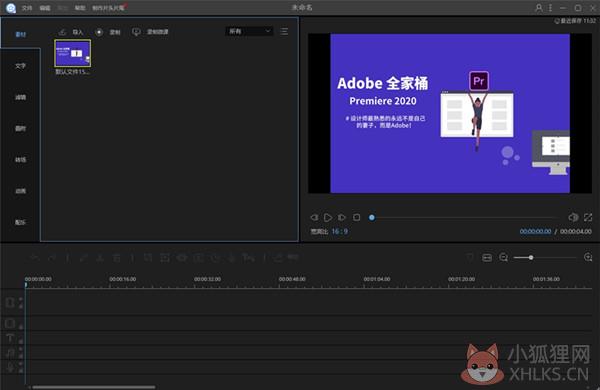Click the picture-in-picture track icon
600x390 pixels.
(10, 323)
